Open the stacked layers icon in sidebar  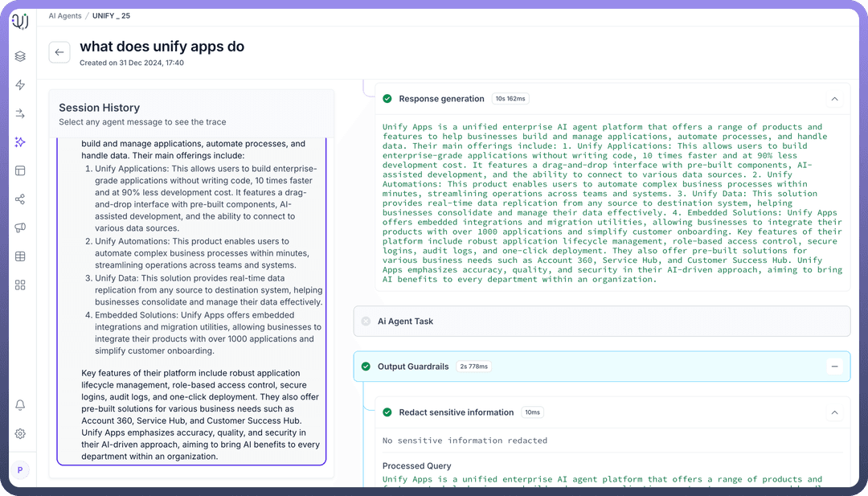tap(20, 56)
